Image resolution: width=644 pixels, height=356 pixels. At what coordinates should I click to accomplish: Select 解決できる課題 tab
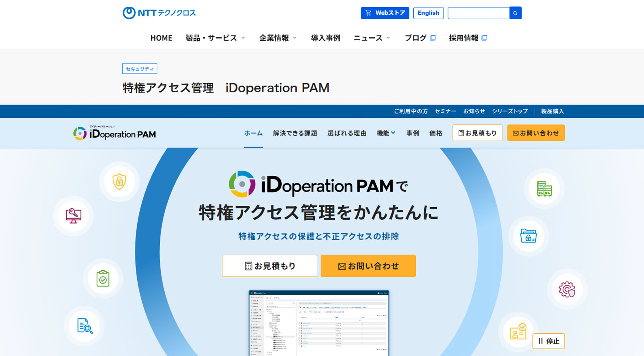pos(295,133)
